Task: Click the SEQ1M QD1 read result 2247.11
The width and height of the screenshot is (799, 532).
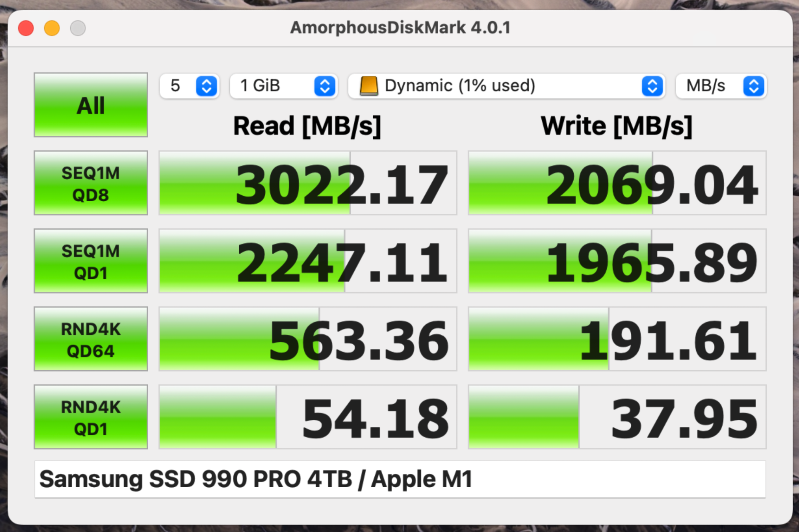Action: point(308,261)
